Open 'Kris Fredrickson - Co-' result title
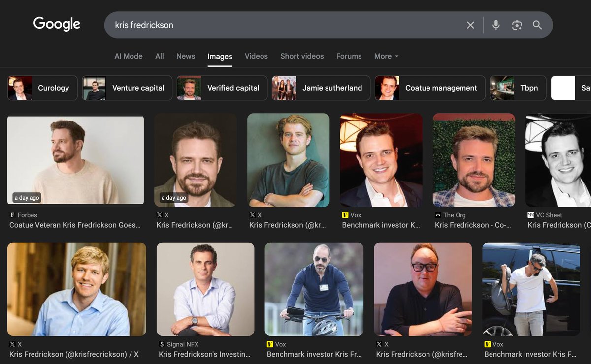This screenshot has width=591, height=364. coord(473,225)
